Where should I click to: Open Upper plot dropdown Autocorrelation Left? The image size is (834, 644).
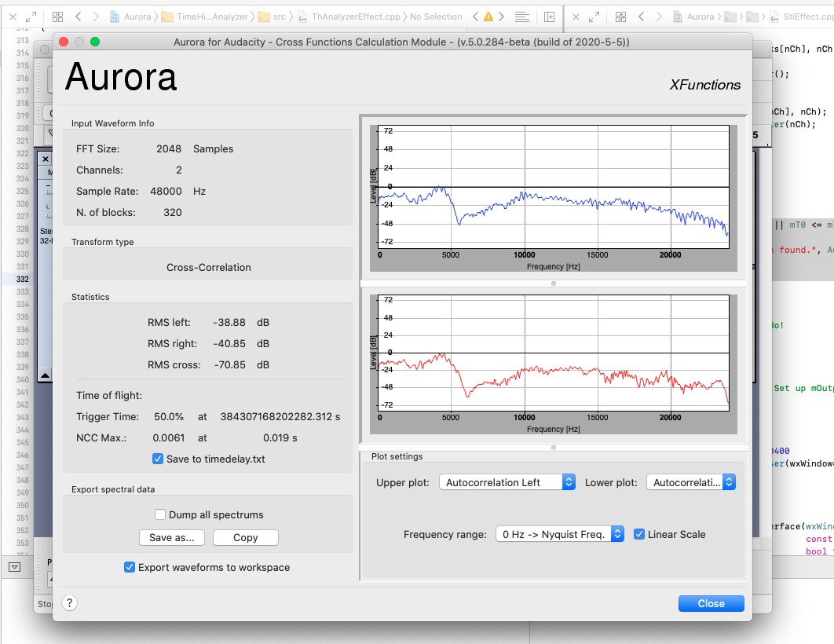[507, 482]
